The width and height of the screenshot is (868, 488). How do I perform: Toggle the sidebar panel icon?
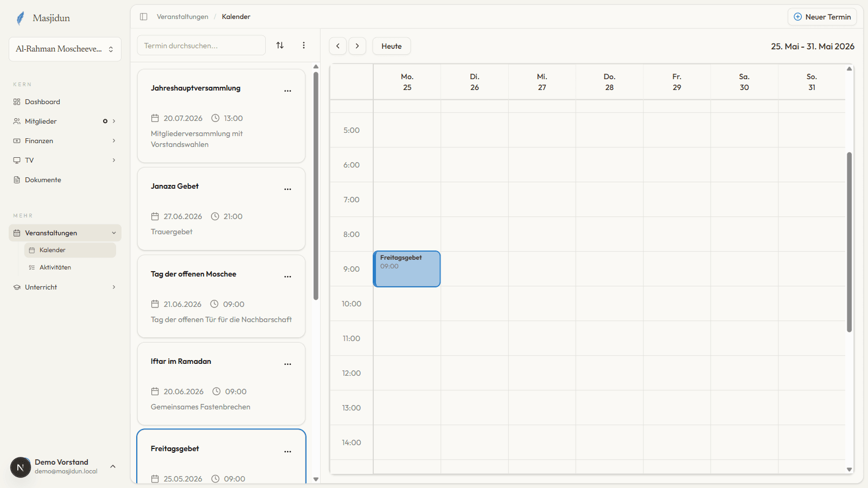click(x=144, y=17)
